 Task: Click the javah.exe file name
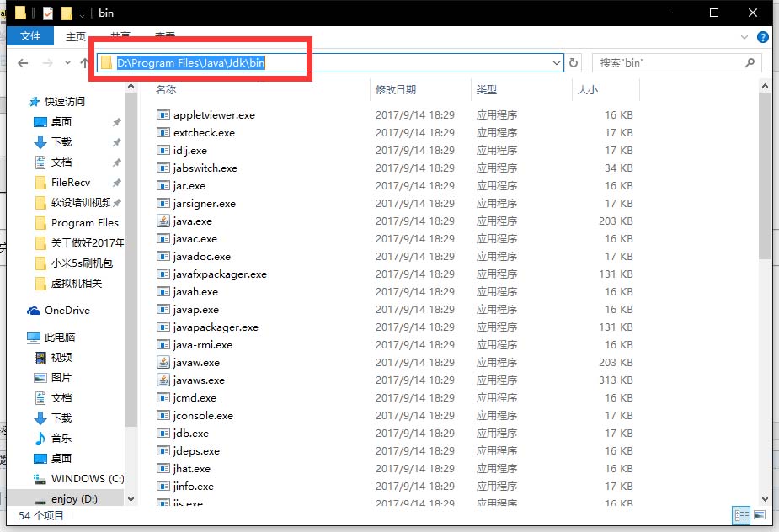195,292
